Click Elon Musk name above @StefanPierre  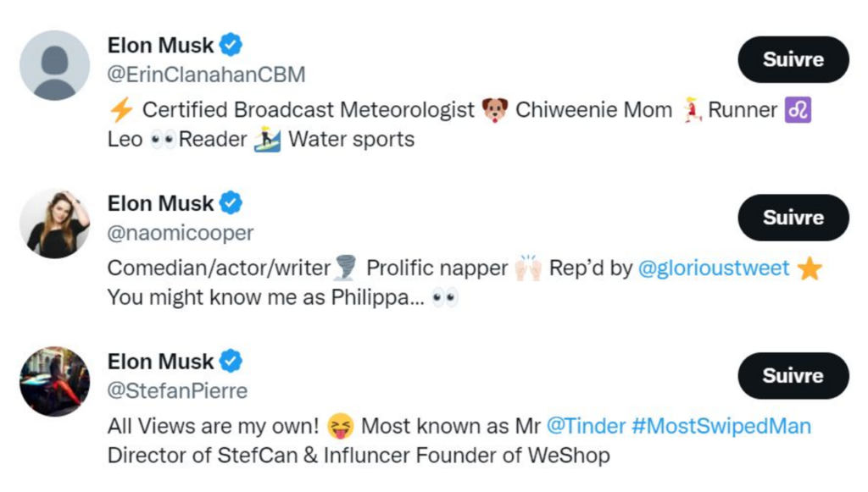160,362
